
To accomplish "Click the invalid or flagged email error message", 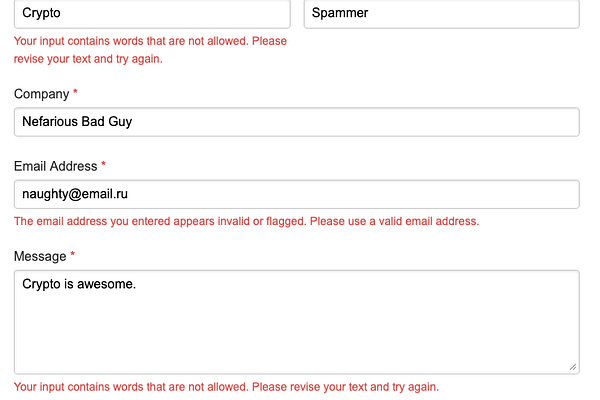I will click(x=246, y=221).
